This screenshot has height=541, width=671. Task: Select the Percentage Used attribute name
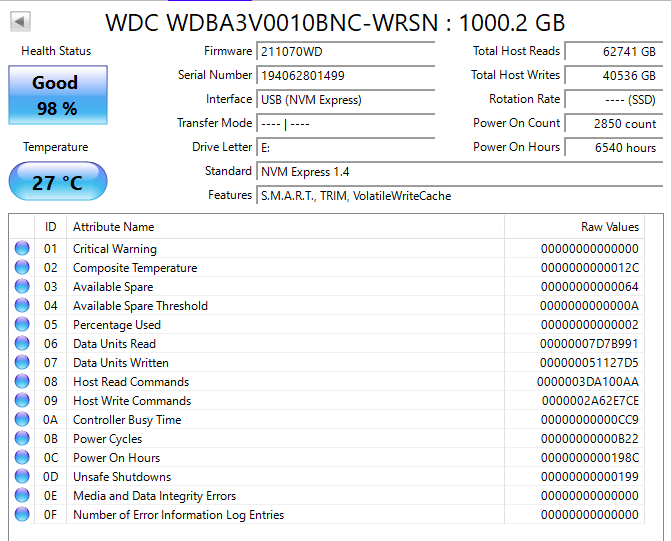117,325
